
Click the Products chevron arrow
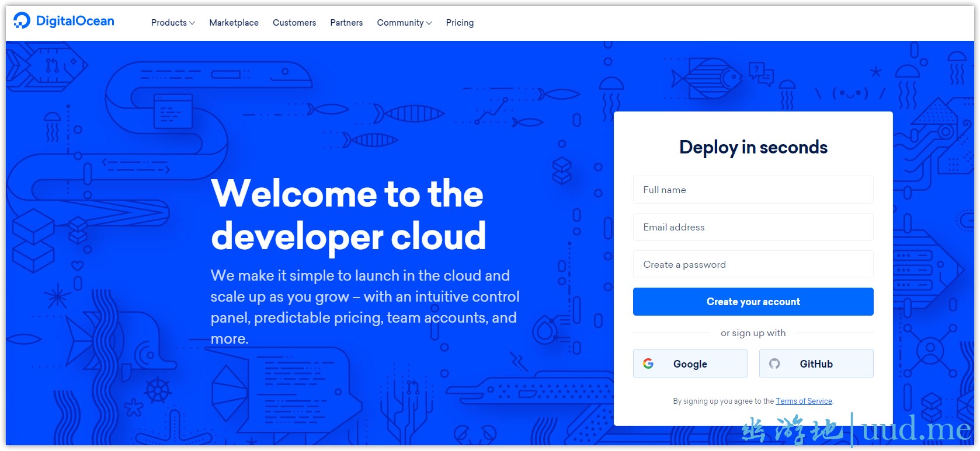tap(192, 23)
